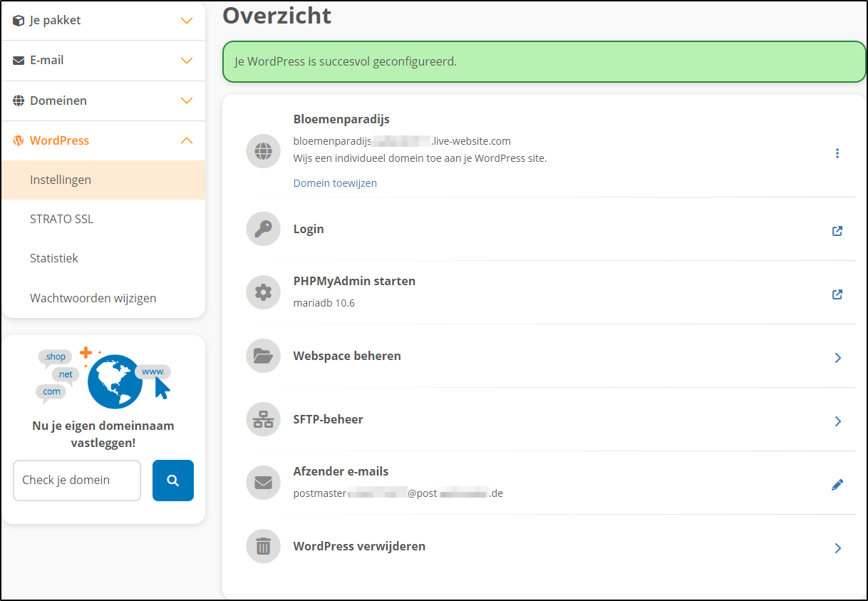Collapse the WordPress menu section

[103, 140]
